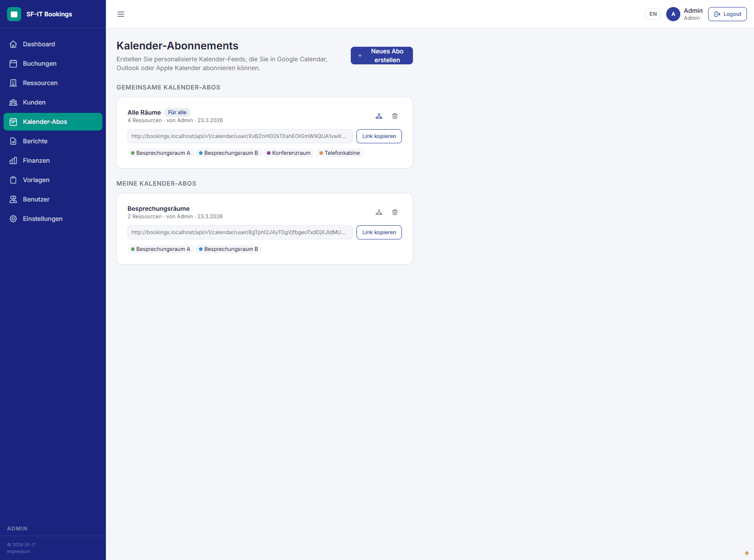Click the Admin avatar circle
The height and width of the screenshot is (560, 754).
pos(673,14)
